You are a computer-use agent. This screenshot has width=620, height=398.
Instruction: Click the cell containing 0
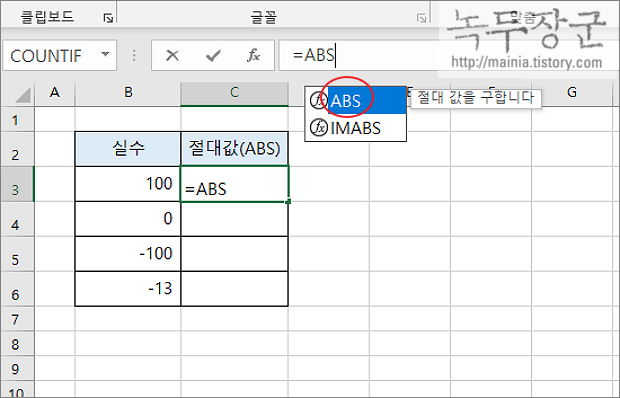click(x=128, y=219)
